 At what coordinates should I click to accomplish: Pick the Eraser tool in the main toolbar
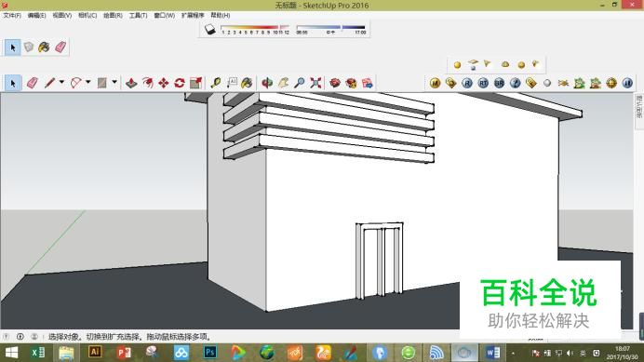32,83
